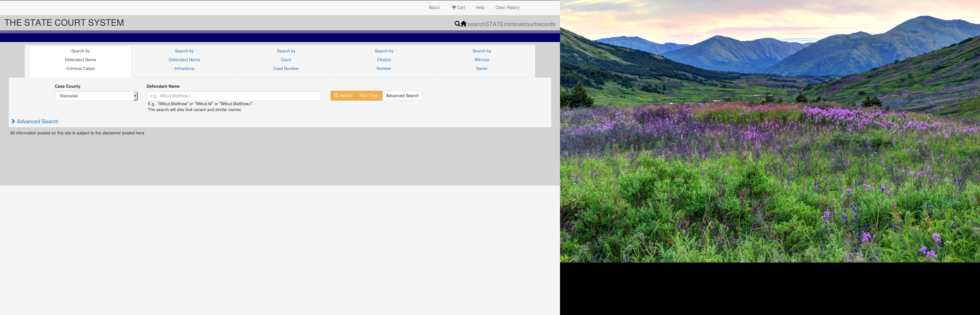Image resolution: width=980 pixels, height=315 pixels.
Task: Switch to Court Case Number tab
Action: pos(286,60)
